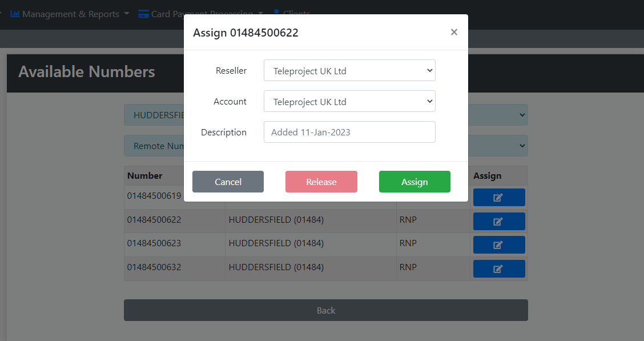Image resolution: width=644 pixels, height=341 pixels.
Task: Click the Assign 01484500622 dialog title
Action: (x=245, y=33)
